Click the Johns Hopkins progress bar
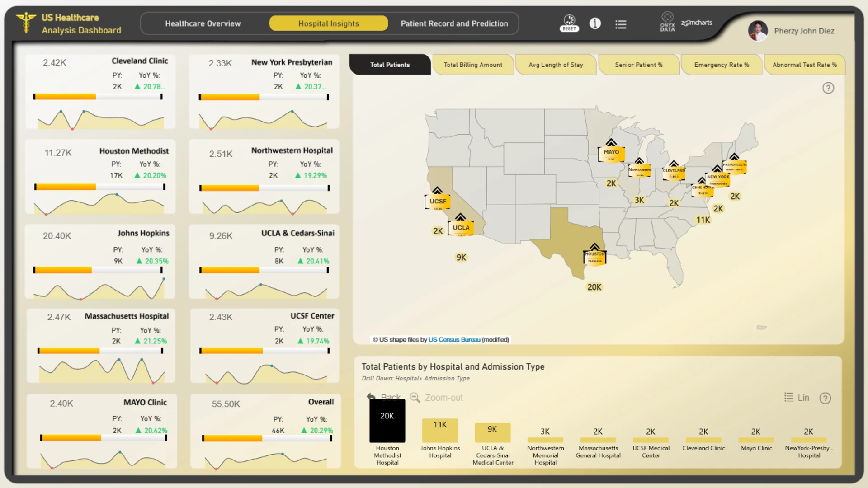This screenshot has height=488, width=868. 98,270
